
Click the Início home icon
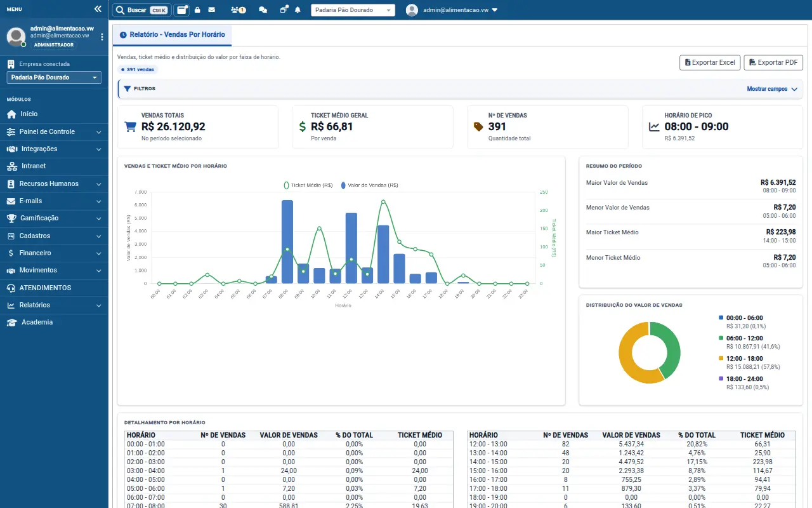(x=11, y=114)
